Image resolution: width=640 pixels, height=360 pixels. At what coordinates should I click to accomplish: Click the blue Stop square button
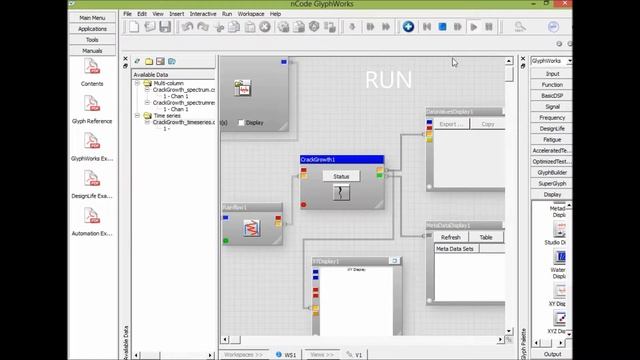tap(442, 27)
